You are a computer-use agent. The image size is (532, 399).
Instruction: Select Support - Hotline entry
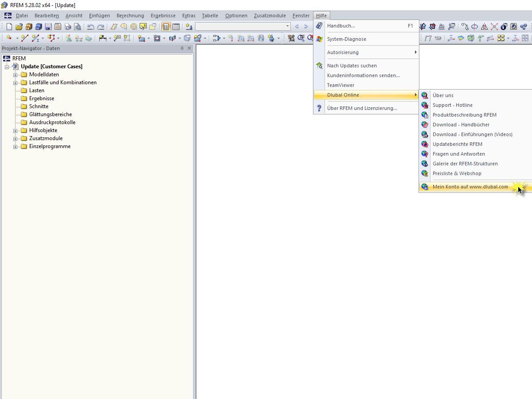(475, 105)
